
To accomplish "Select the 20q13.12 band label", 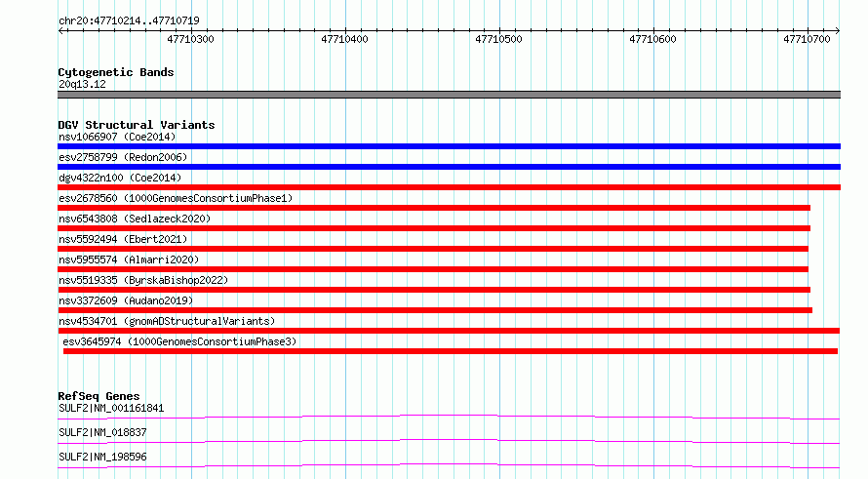I will coord(82,84).
